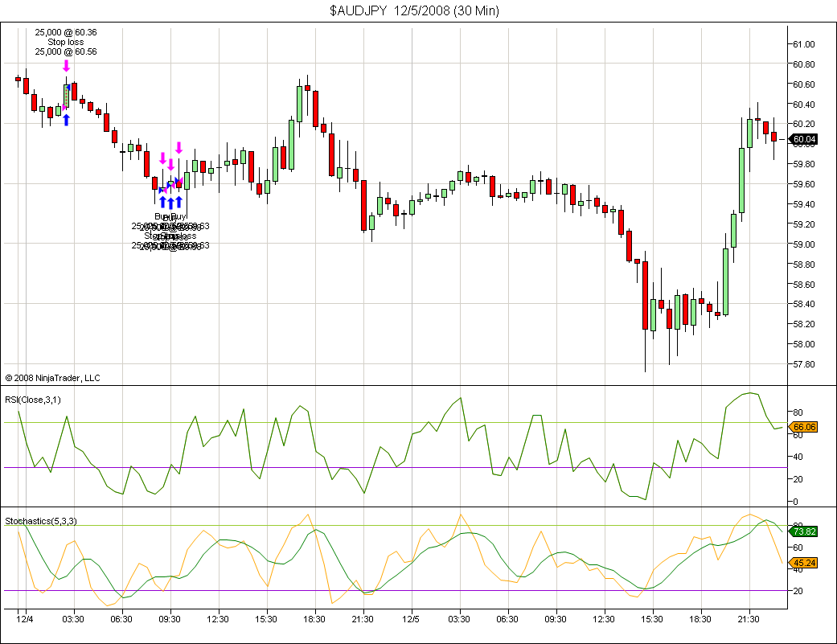Click the tall green candle peaking near 60.70
The image size is (837, 644).
pos(300,104)
